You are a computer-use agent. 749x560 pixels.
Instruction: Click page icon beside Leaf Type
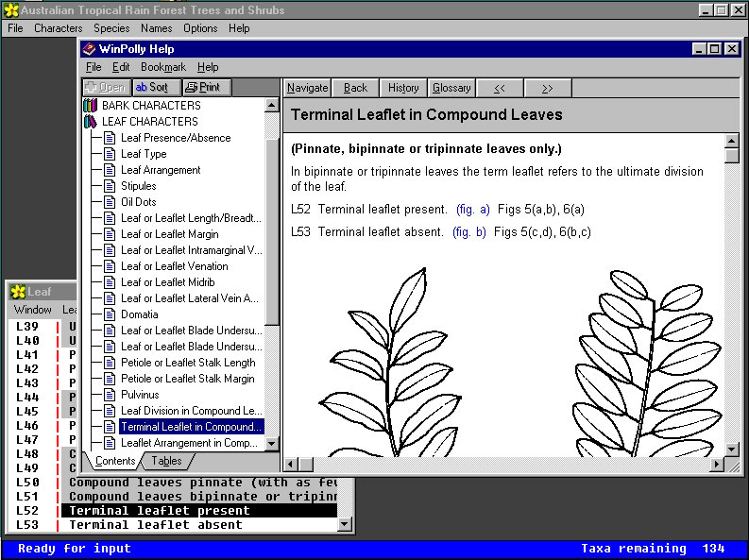pyautogui.click(x=110, y=154)
